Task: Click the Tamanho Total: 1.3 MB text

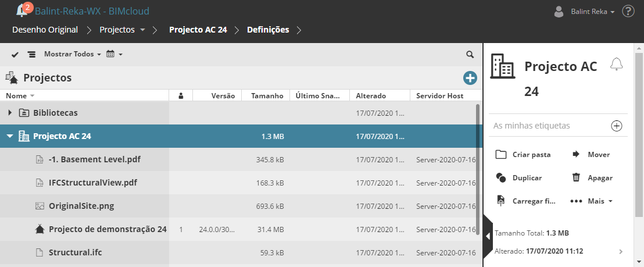Action: (x=532, y=233)
